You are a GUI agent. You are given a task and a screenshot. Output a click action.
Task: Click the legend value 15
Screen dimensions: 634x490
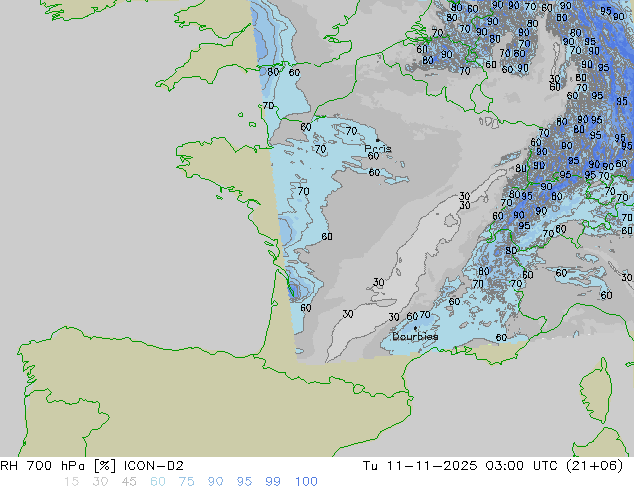[x=71, y=482]
